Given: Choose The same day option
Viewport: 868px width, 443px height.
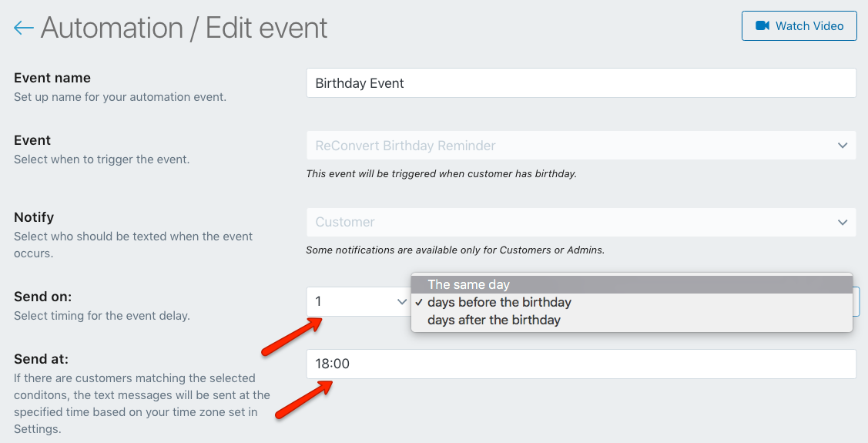Looking at the screenshot, I should tap(632, 284).
